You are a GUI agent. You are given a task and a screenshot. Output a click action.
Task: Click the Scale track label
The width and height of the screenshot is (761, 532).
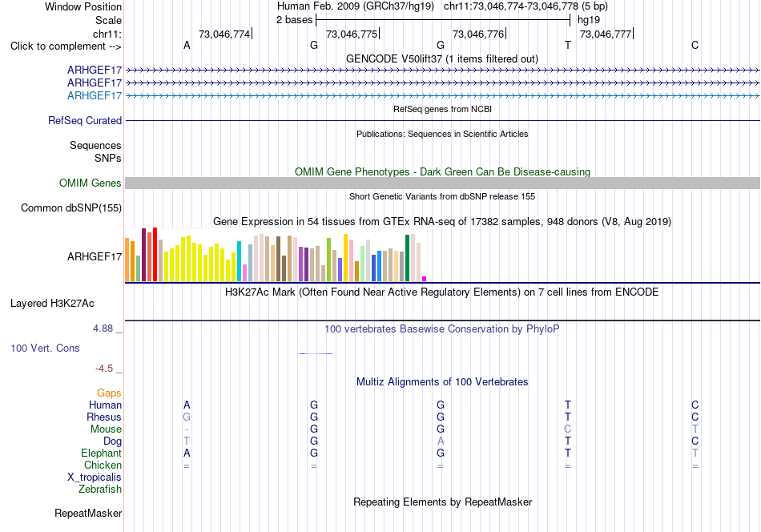pos(108,20)
